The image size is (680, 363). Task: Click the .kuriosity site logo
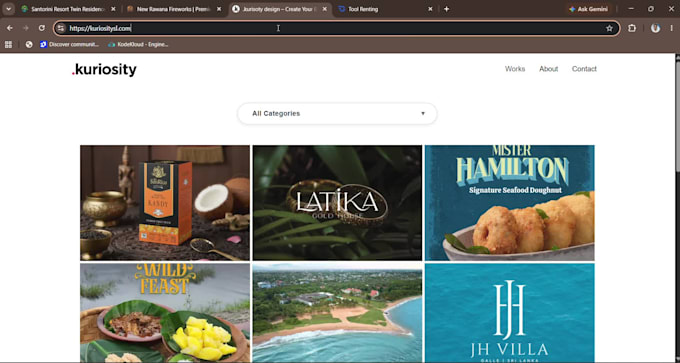[x=104, y=69]
